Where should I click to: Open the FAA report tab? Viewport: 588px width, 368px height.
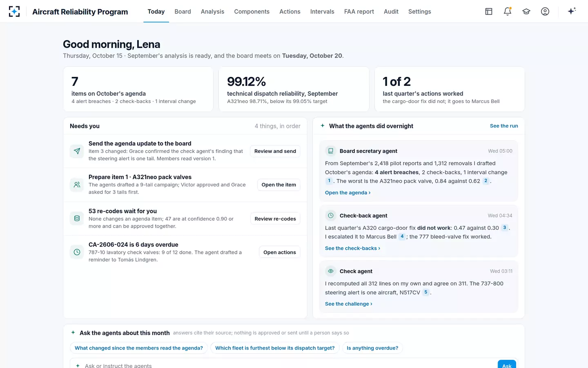359,11
